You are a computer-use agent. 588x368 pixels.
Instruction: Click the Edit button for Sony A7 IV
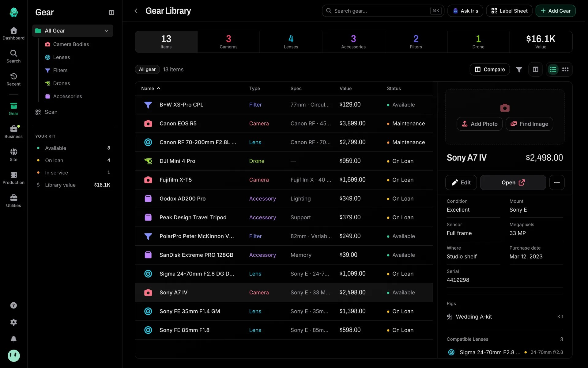pos(461,182)
